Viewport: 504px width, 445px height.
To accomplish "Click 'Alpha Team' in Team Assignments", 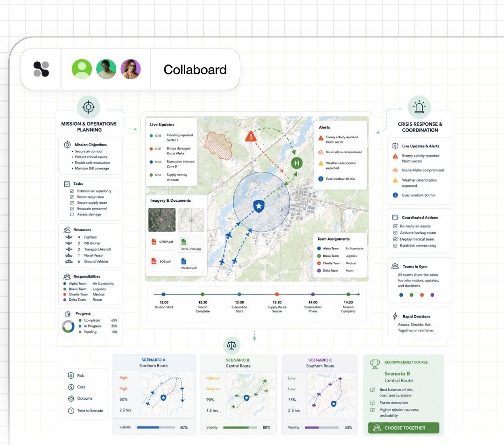I will coord(331,248).
